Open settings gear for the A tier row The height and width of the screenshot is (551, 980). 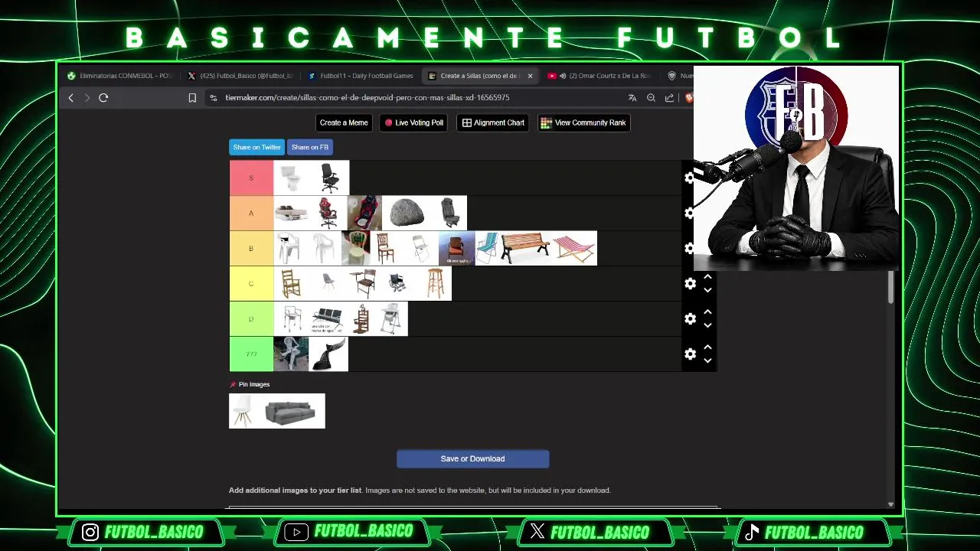689,213
